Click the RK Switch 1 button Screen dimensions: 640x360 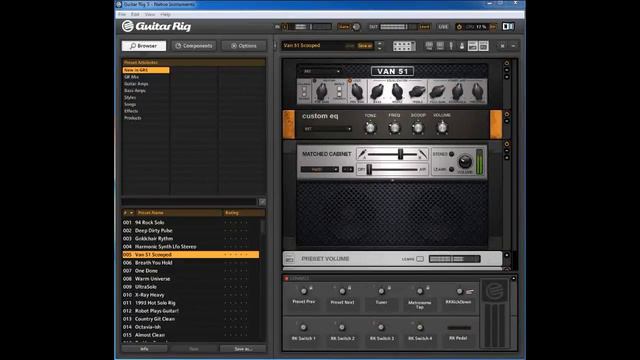click(303, 327)
